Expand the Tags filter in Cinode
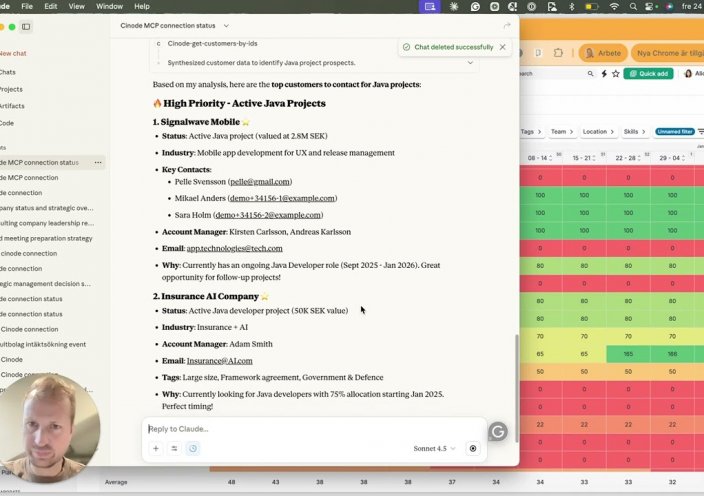 531,132
